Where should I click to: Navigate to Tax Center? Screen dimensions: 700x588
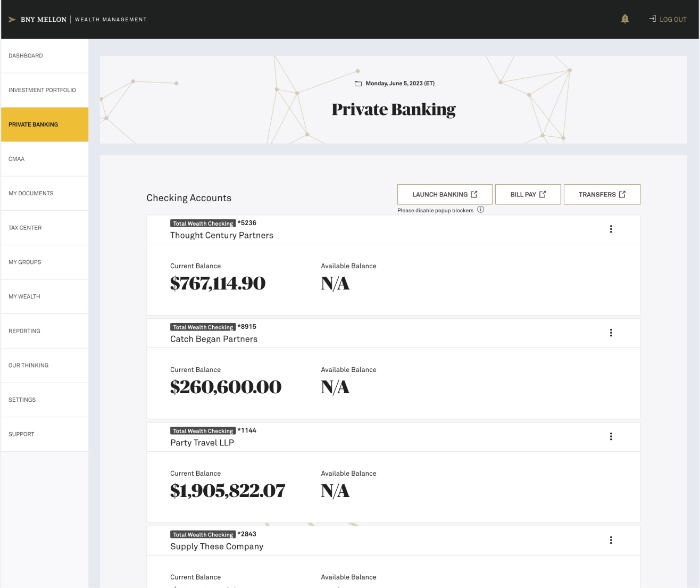point(45,228)
